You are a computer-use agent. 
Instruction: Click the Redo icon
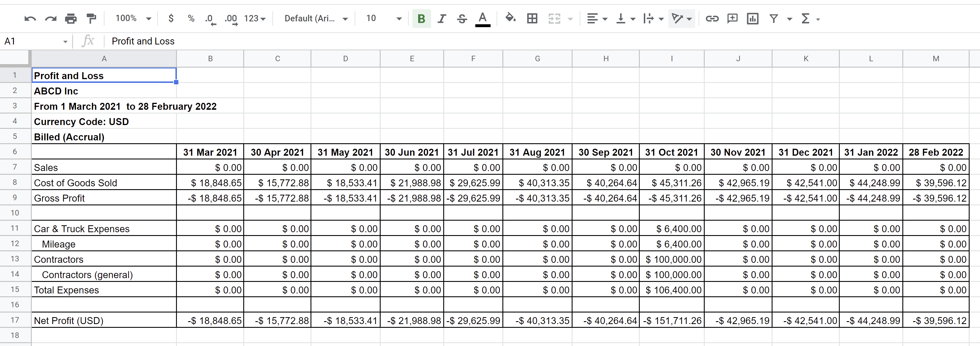click(x=51, y=18)
